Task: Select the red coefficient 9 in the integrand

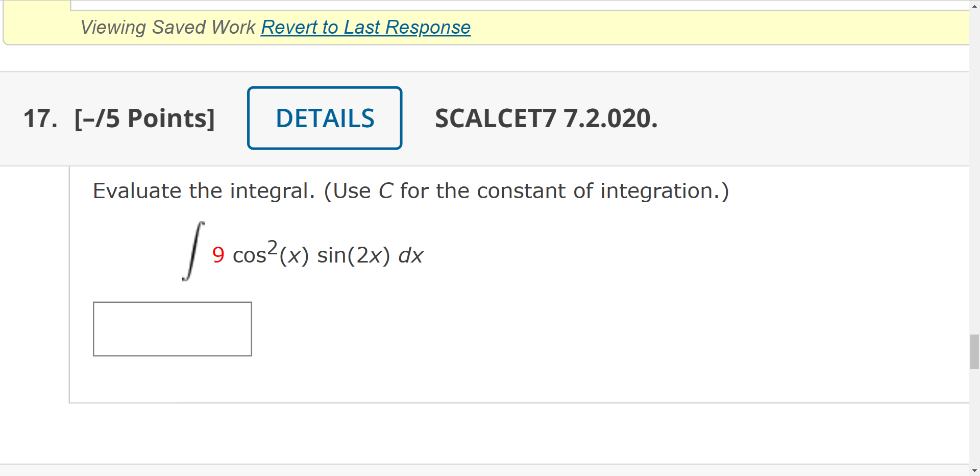Action: [218, 255]
